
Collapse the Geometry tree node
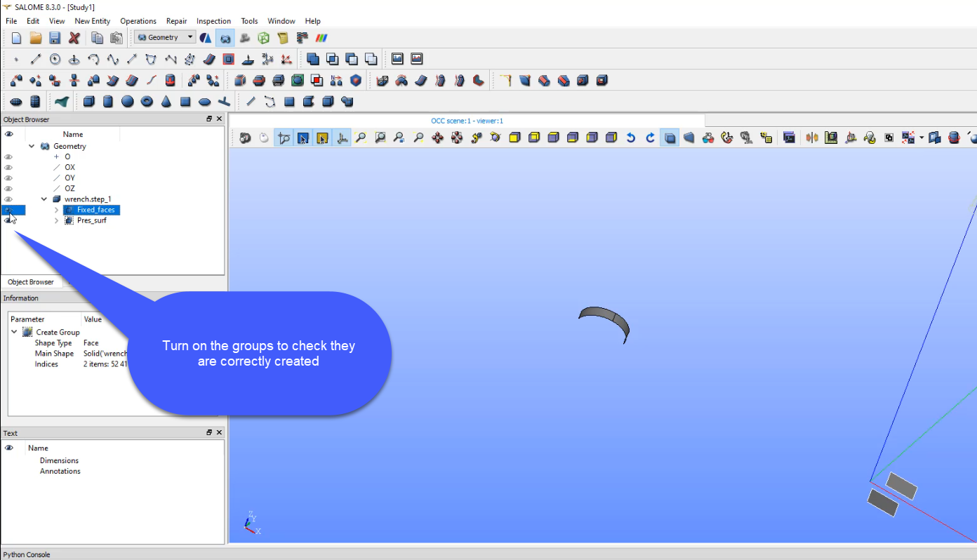click(31, 146)
